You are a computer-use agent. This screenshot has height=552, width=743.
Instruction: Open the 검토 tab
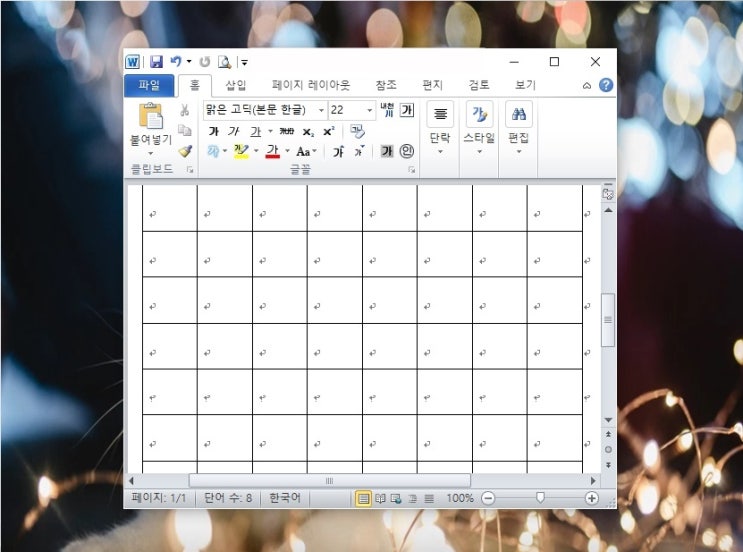point(479,85)
